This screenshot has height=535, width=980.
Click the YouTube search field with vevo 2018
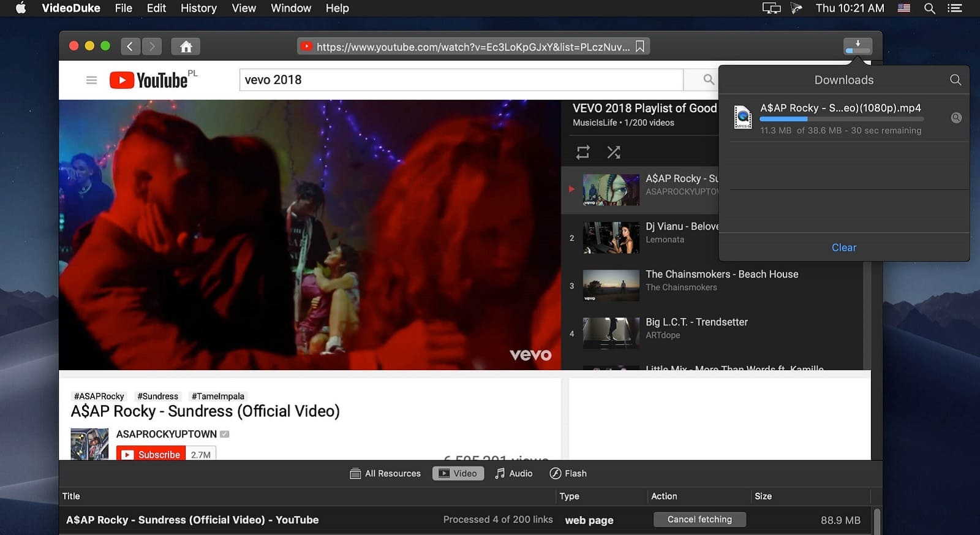[461, 80]
